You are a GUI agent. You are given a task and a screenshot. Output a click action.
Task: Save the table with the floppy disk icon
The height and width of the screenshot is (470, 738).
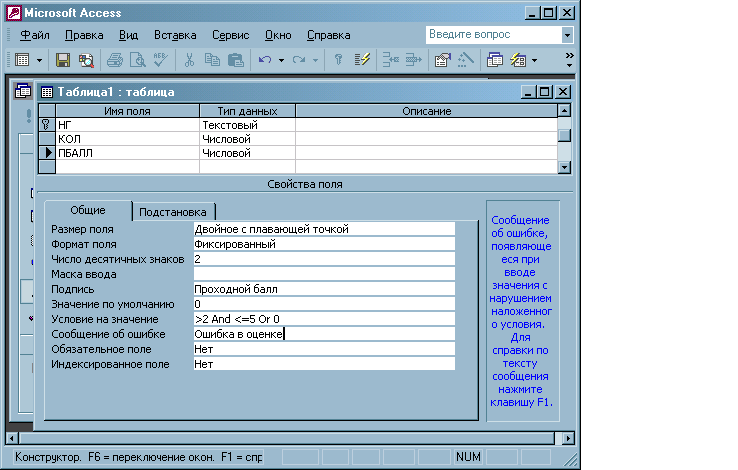point(63,60)
